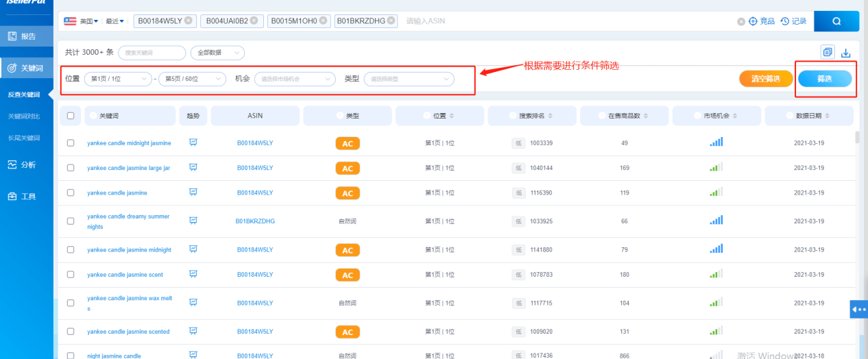Viewport: 868px width, 359px height.
Task: Open keyword link yankee candle jasmine scented
Action: coord(128,332)
